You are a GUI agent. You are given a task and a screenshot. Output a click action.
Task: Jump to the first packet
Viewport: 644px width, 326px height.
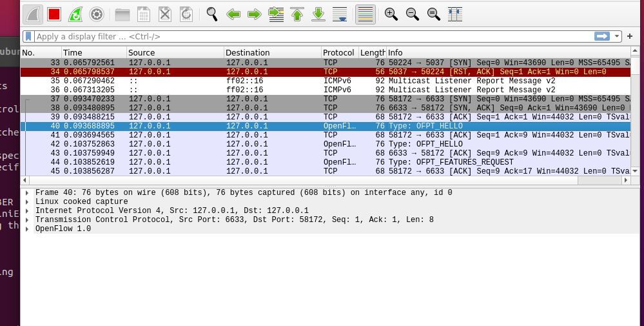pos(297,14)
